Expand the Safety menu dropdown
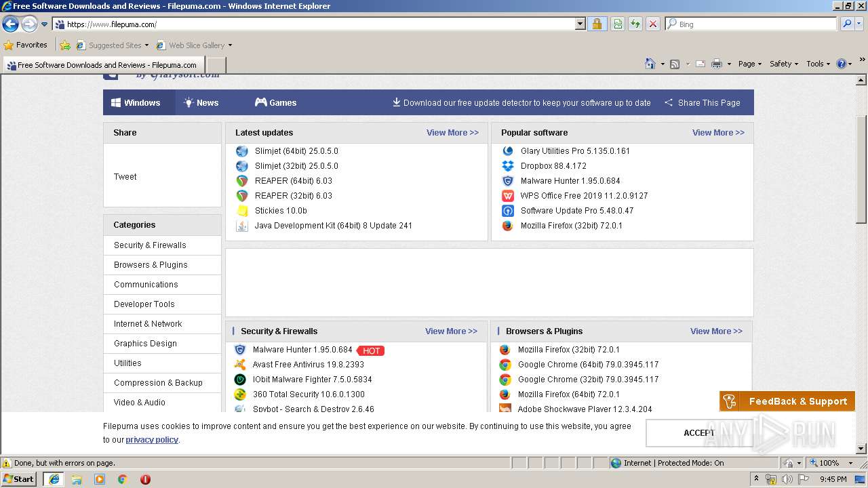 point(784,64)
